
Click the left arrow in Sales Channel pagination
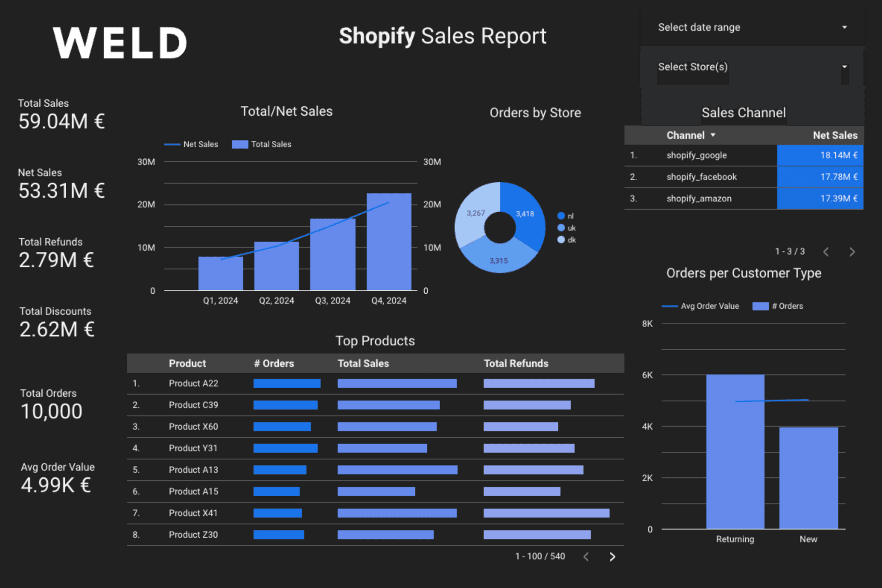[826, 251]
